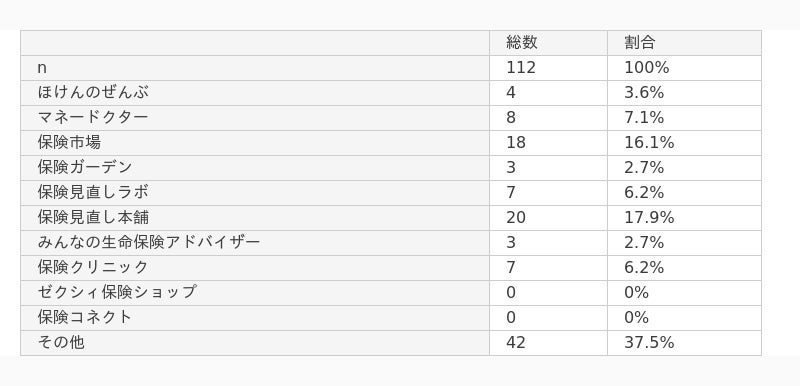Click the 保険コネクト row label
Image resolution: width=800 pixels, height=386 pixels.
tap(85, 317)
